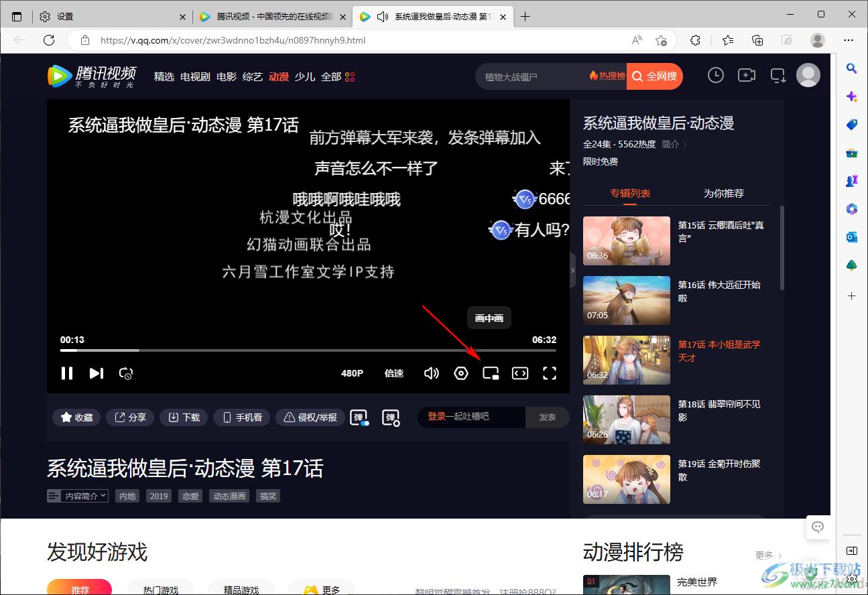Open the 热搜榜 hot search list
Image resolution: width=868 pixels, height=595 pixels.
coord(607,76)
